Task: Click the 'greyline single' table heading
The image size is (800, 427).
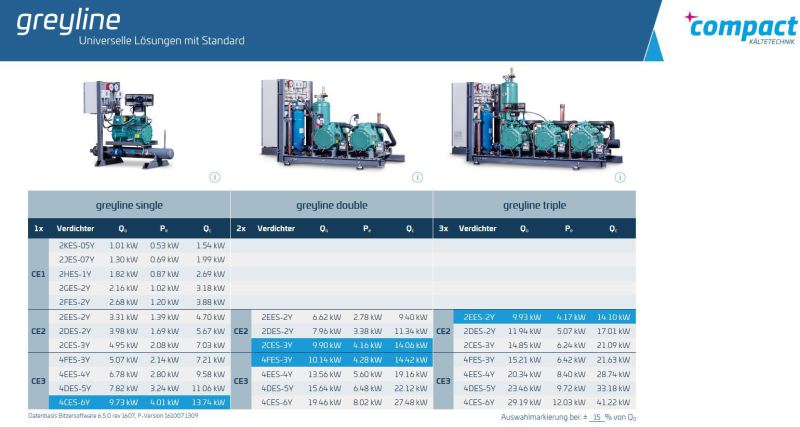Action: click(x=129, y=205)
